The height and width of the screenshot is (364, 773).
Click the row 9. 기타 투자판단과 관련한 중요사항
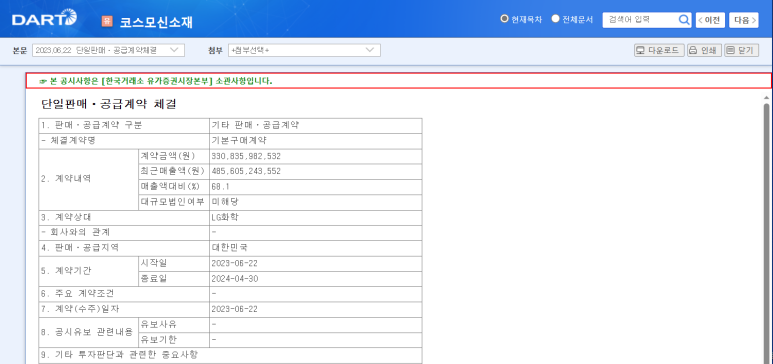(x=231, y=355)
